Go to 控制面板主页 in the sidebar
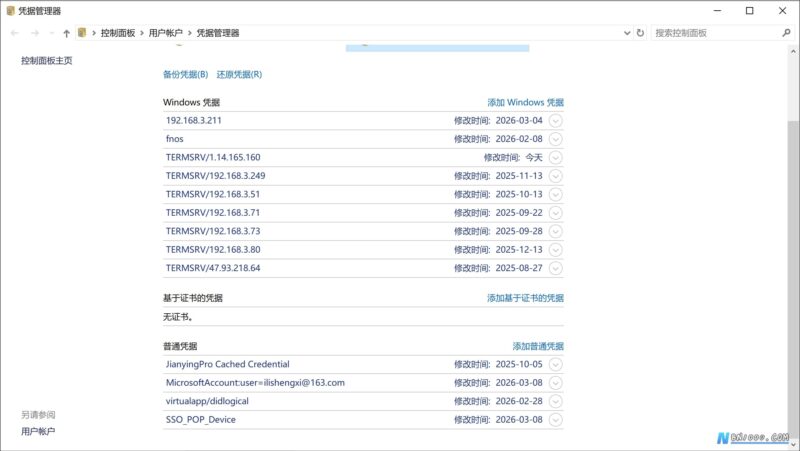 pyautogui.click(x=46, y=61)
